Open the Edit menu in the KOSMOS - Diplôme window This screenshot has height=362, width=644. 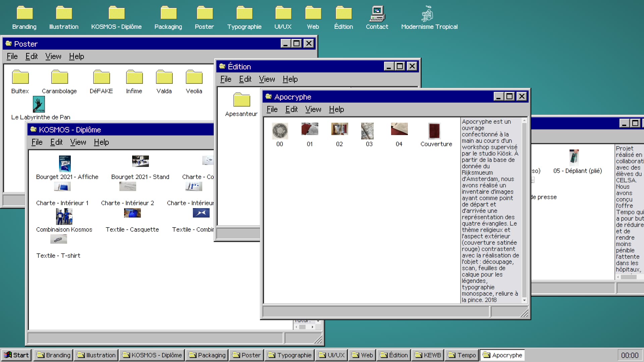click(56, 142)
